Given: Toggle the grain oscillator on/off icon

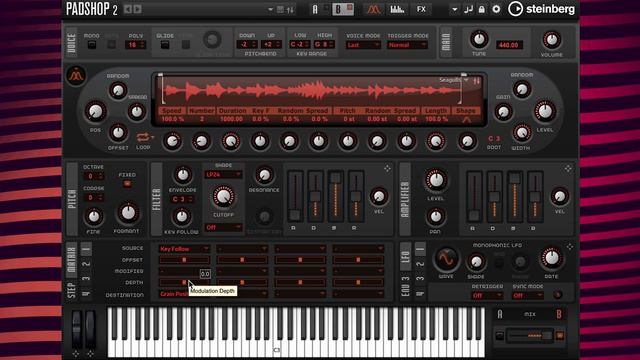Looking at the screenshot, I should pyautogui.click(x=76, y=76).
